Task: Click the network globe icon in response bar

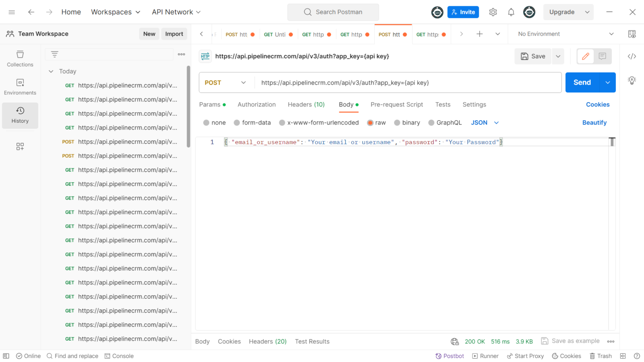Action: (454, 341)
